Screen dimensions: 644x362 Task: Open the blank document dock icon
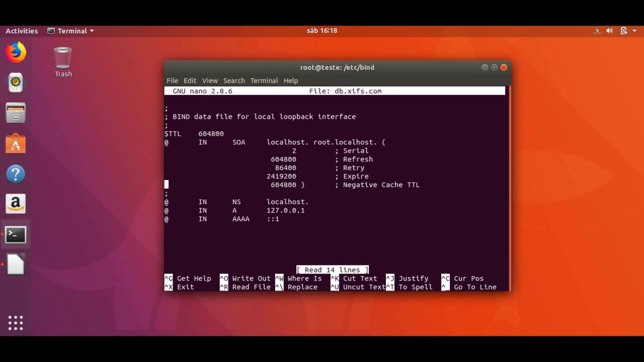pos(16,264)
